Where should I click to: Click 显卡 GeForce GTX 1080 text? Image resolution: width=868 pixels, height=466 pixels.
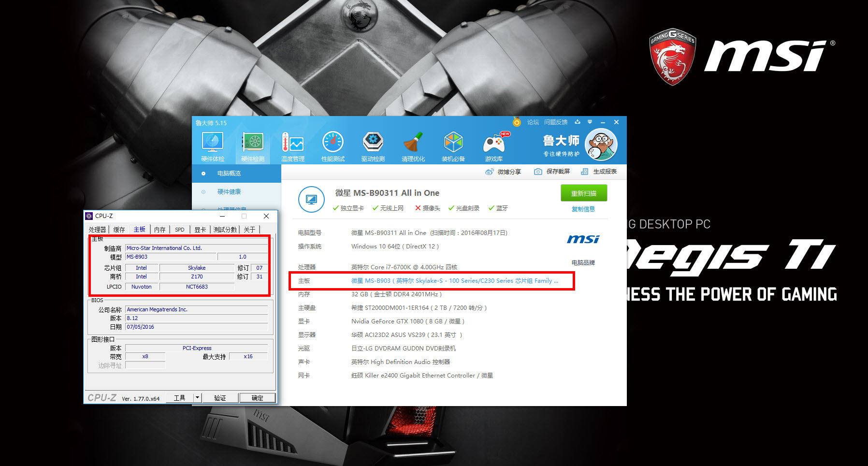point(408,321)
